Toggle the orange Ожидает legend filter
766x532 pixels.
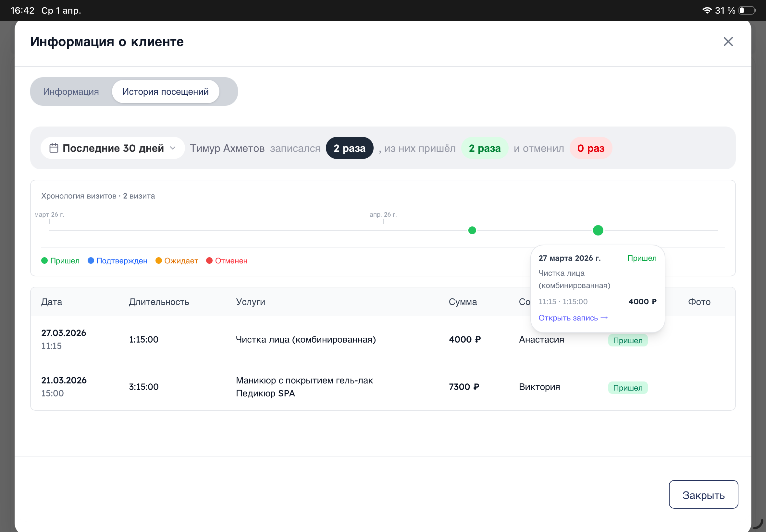pyautogui.click(x=177, y=261)
